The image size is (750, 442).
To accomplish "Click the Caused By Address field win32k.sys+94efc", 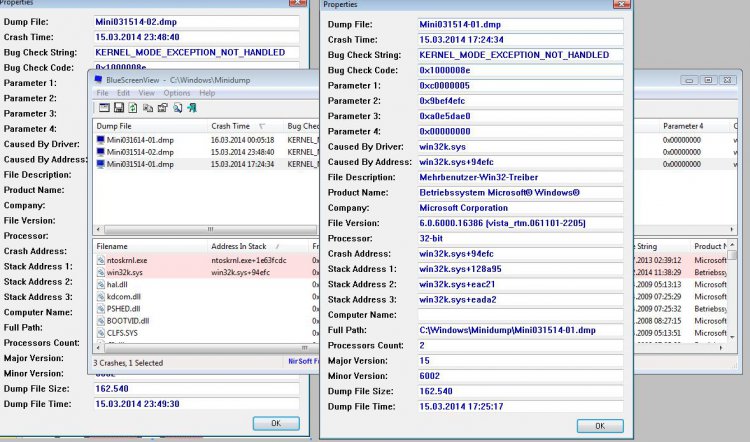I will [x=520, y=162].
